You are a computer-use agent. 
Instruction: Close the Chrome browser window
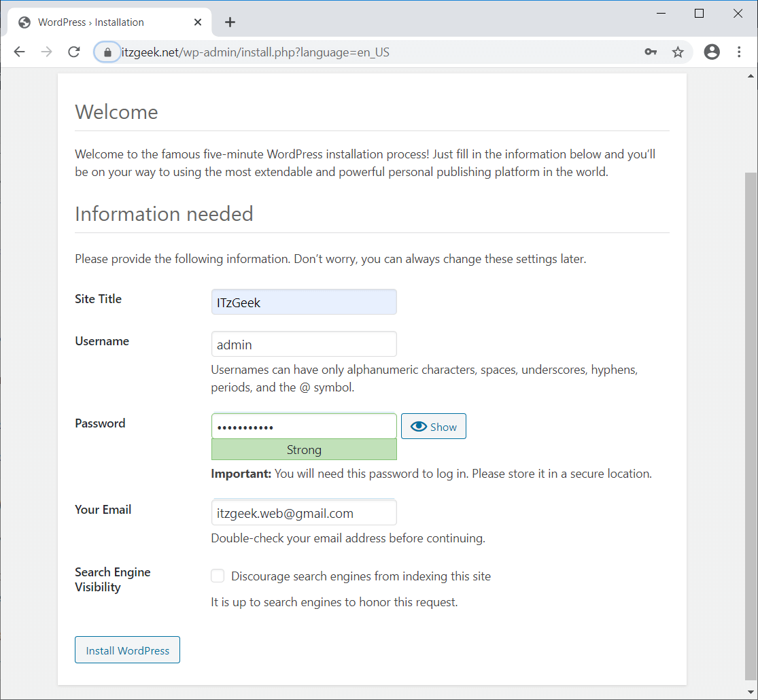[x=738, y=14]
